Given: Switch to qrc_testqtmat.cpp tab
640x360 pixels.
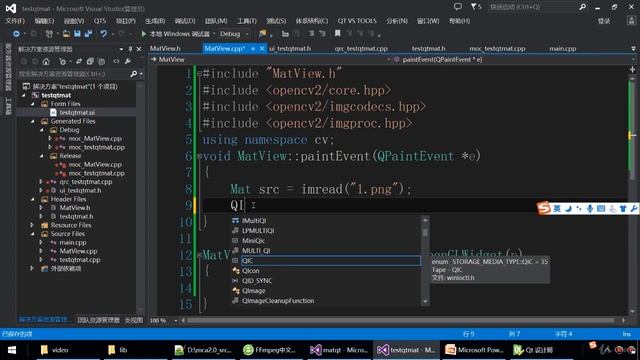Looking at the screenshot, I should [x=361, y=49].
